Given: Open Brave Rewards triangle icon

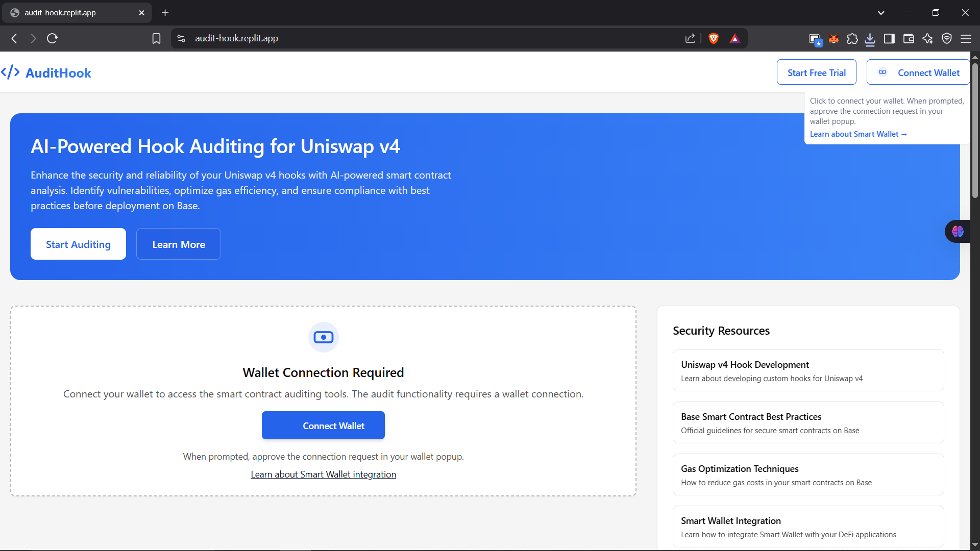Looking at the screenshot, I should [x=734, y=38].
